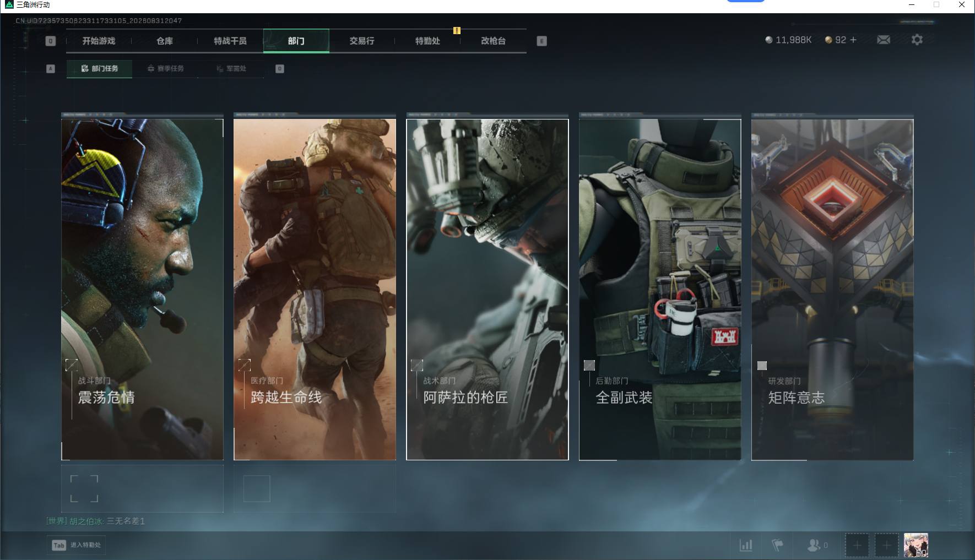Open the 震荡危情 combat department card
The image size is (975, 560).
pos(142,289)
